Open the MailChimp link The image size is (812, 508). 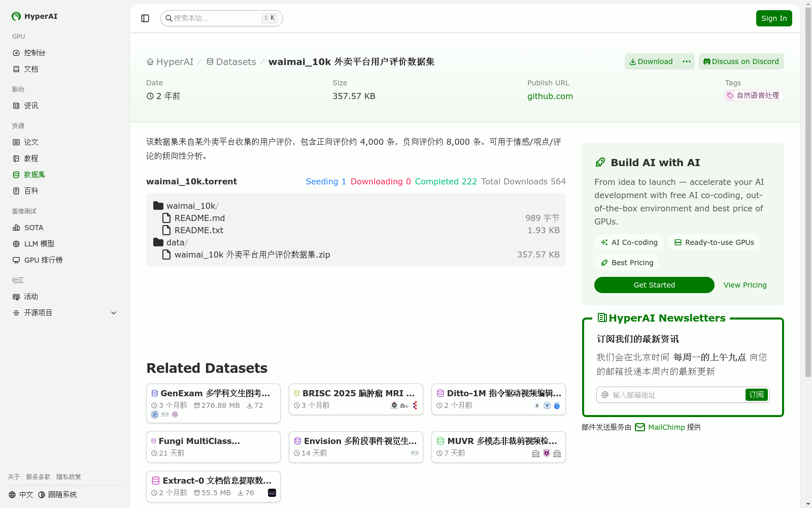[666, 427]
